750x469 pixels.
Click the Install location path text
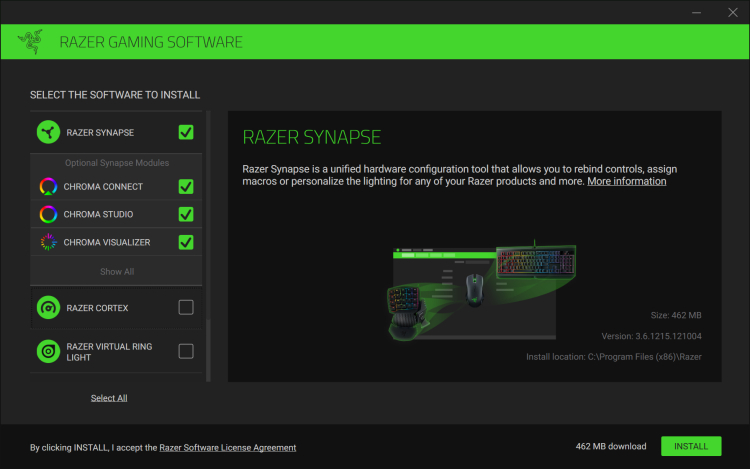(x=614, y=357)
